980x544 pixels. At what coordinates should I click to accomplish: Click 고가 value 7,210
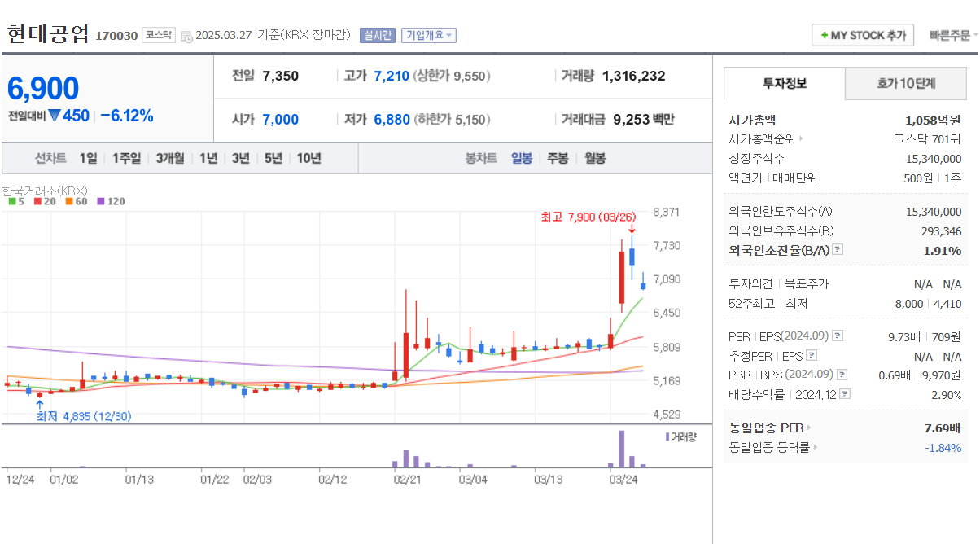click(x=392, y=76)
